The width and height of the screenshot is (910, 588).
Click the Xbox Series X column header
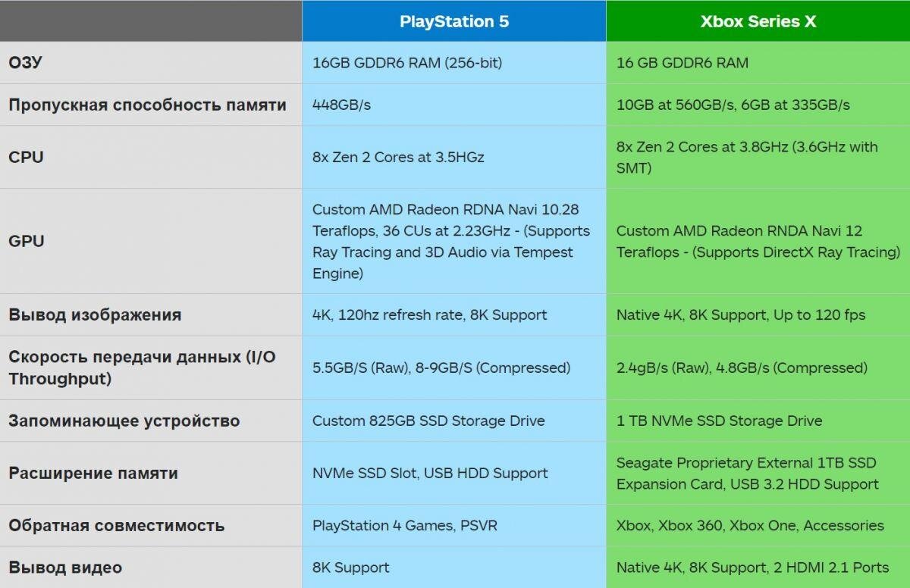[x=758, y=21]
